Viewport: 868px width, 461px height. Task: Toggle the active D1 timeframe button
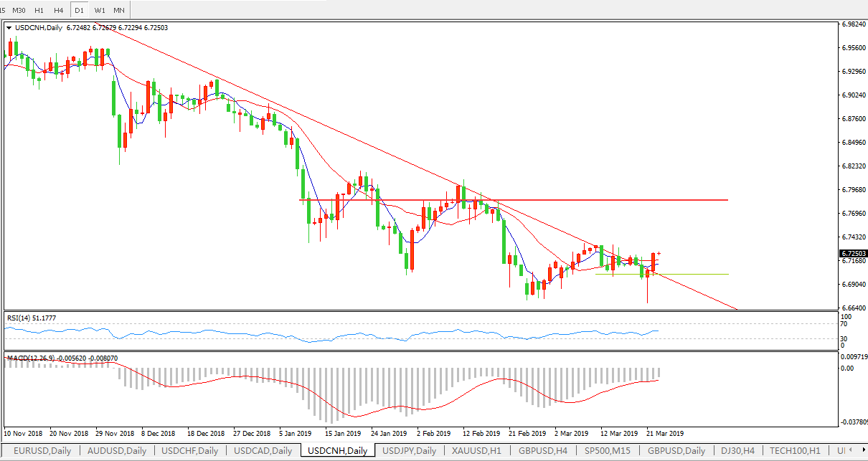click(79, 10)
